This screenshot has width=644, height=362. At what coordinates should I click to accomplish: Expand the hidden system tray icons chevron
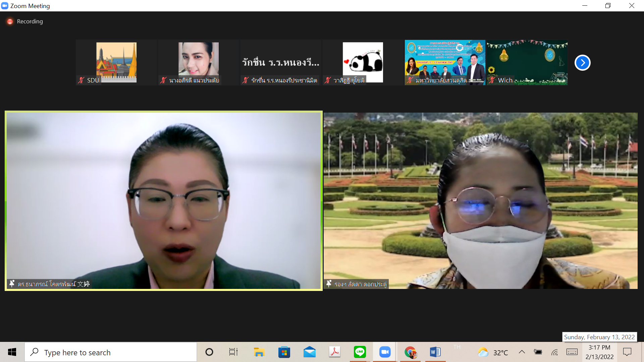522,352
